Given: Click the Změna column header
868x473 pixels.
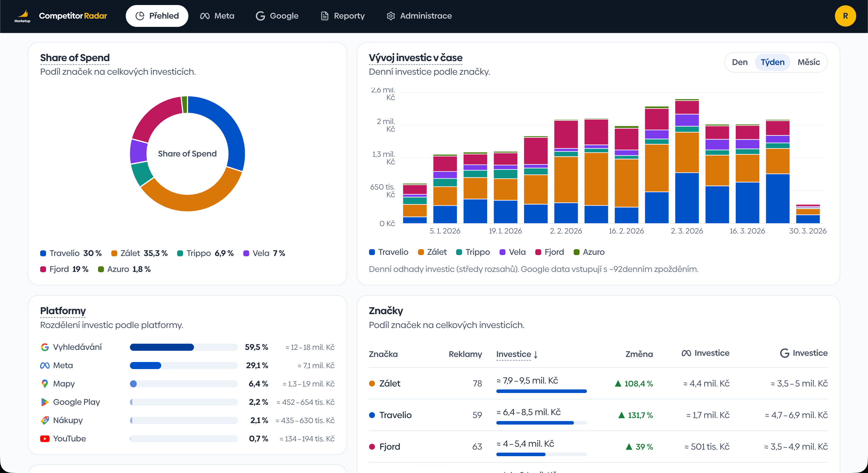Looking at the screenshot, I should coord(639,354).
